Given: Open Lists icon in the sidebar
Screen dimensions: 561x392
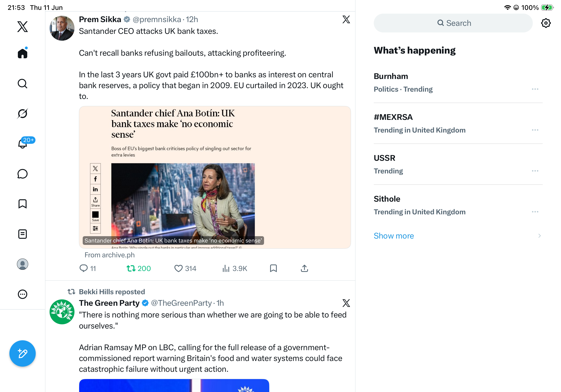Looking at the screenshot, I should point(23,234).
